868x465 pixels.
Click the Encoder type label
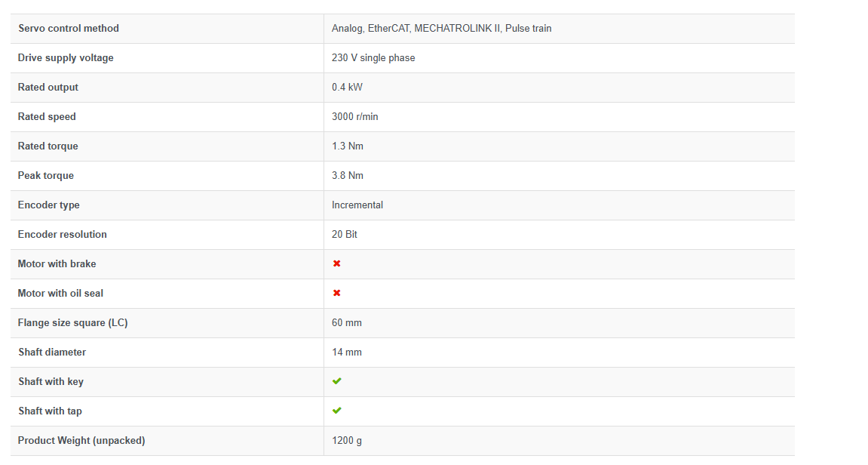pyautogui.click(x=49, y=205)
